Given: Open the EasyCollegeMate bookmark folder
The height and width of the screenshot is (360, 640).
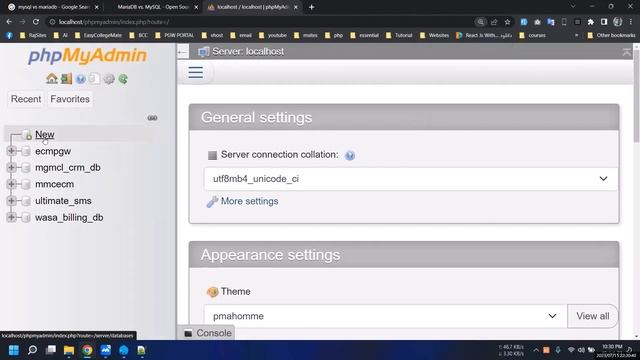Looking at the screenshot, I should coord(98,36).
